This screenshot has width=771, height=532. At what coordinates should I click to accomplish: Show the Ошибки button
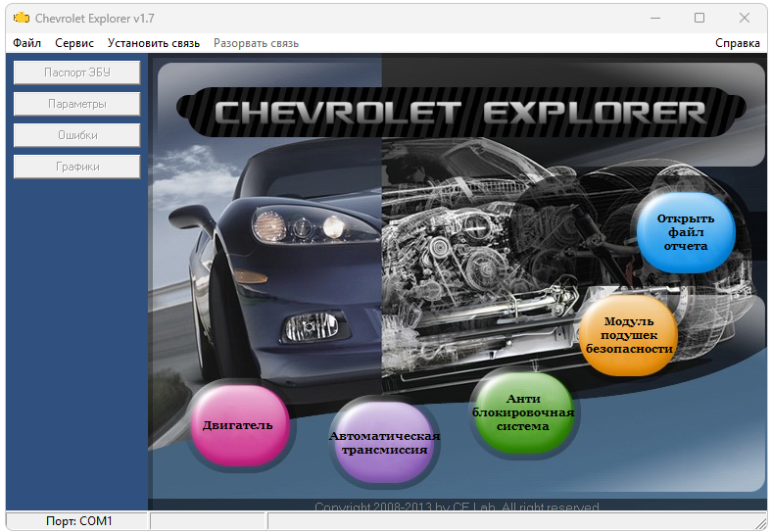coord(77,135)
